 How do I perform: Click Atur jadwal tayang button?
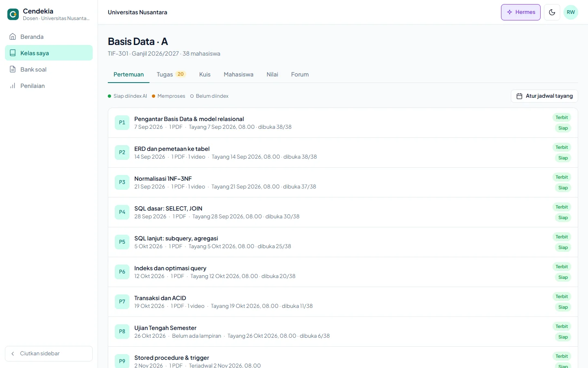tap(544, 96)
